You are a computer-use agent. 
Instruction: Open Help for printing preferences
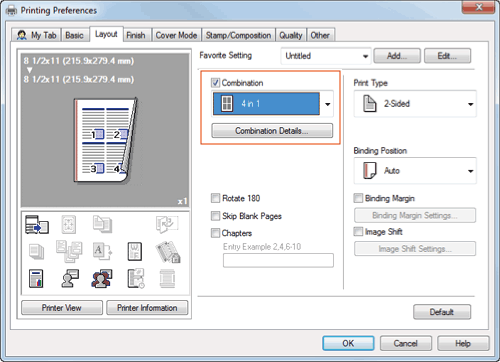click(x=463, y=343)
